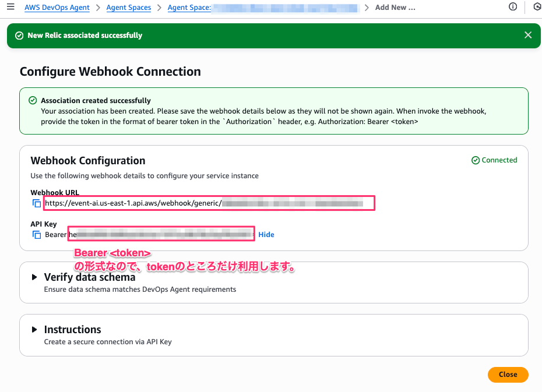The height and width of the screenshot is (392, 542).
Task: Click the info icon in top bar
Action: pyautogui.click(x=513, y=7)
